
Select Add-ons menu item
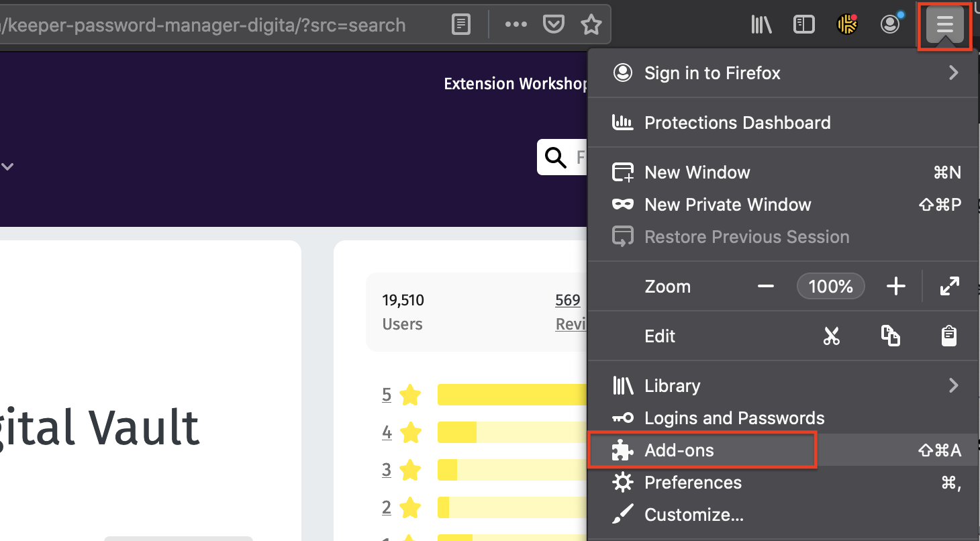click(x=783, y=450)
